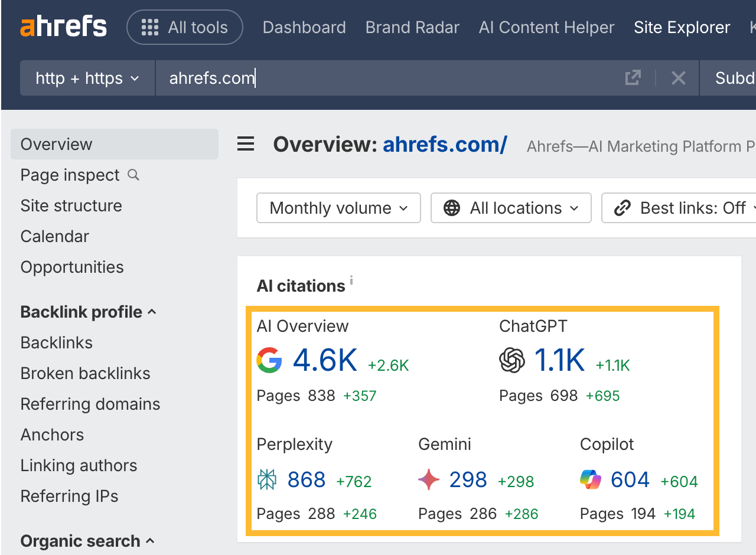This screenshot has width=756, height=555.
Task: Click the Copilot icon
Action: click(591, 479)
